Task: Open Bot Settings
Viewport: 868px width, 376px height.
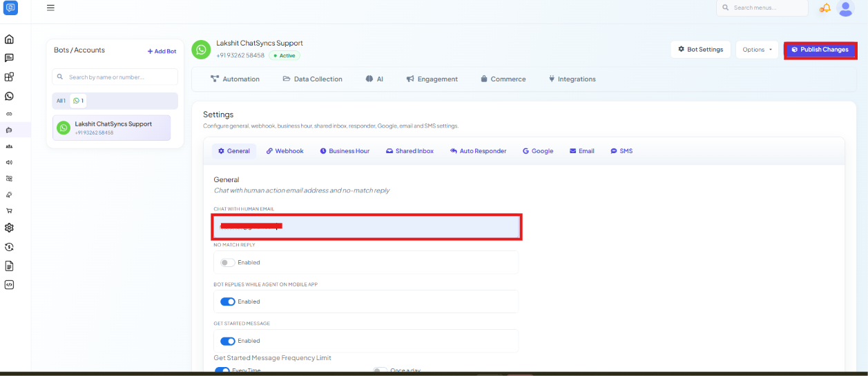Action: 700,50
